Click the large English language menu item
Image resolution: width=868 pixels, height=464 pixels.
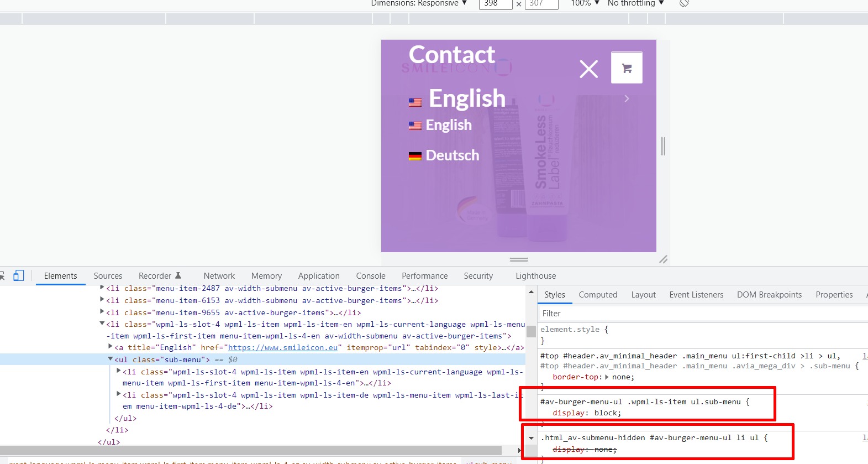pyautogui.click(x=467, y=98)
